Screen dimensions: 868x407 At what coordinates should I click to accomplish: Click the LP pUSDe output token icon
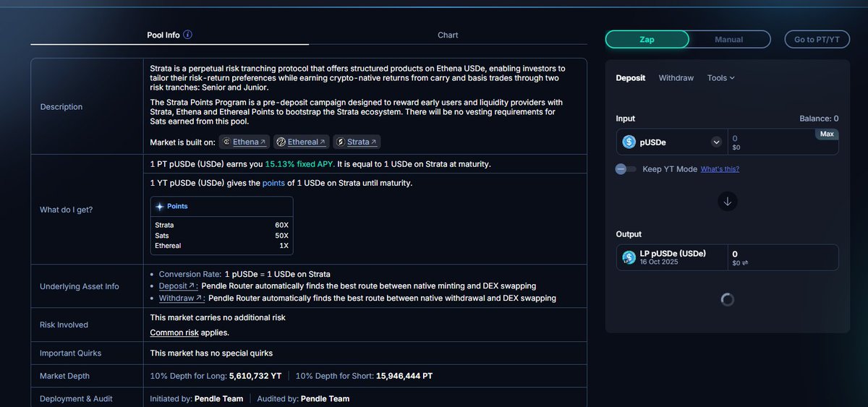(629, 257)
